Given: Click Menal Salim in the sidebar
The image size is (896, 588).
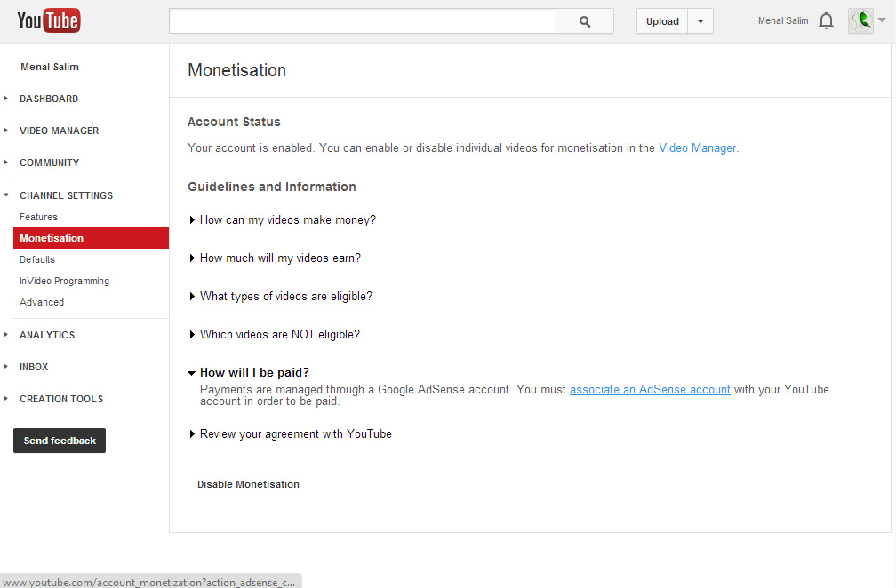Looking at the screenshot, I should tap(50, 67).
